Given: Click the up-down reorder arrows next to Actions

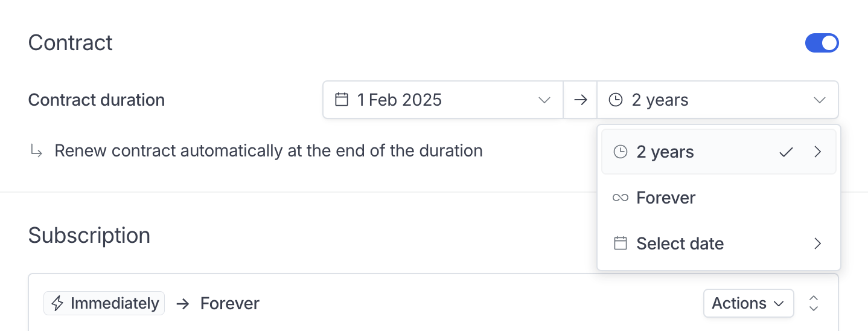Looking at the screenshot, I should point(814,303).
